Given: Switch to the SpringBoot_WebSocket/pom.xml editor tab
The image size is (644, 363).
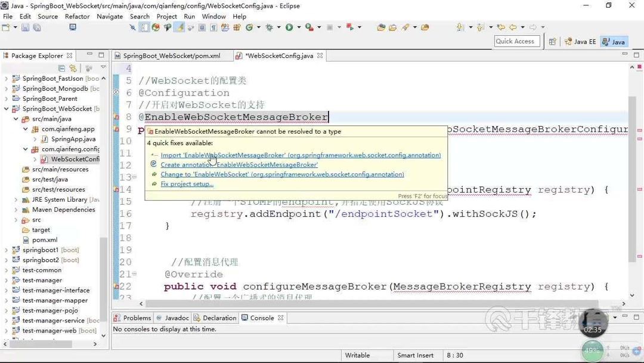Looking at the screenshot, I should (x=171, y=56).
